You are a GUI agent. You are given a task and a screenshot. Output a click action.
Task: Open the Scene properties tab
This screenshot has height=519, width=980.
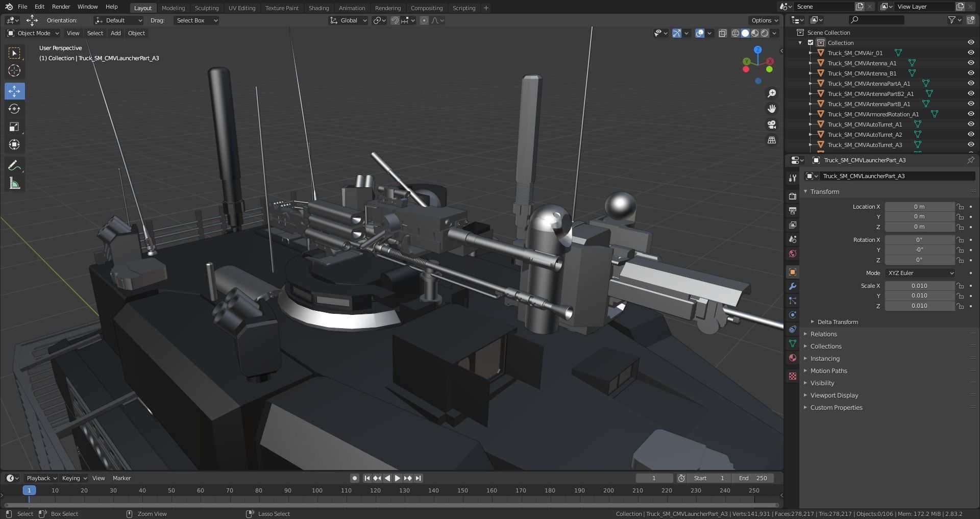click(792, 239)
